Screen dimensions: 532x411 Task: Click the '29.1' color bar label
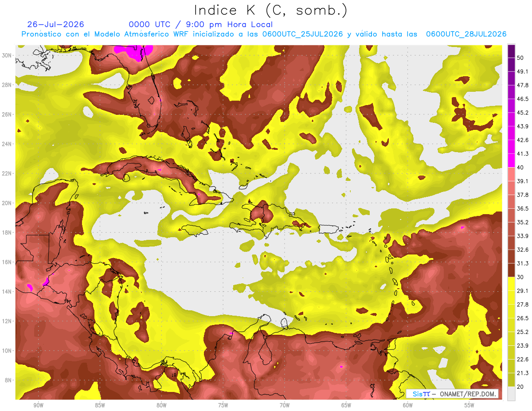[523, 290]
